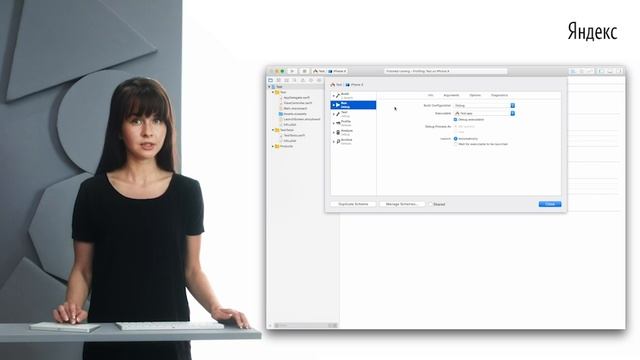Switch to the Assistant editor icon
Viewport: 640px width, 360px height.
click(582, 71)
